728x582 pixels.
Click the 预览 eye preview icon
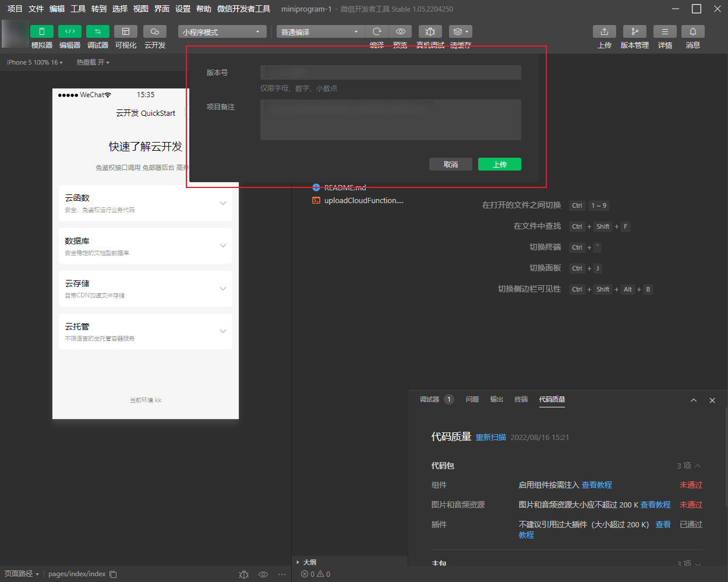pos(400,31)
